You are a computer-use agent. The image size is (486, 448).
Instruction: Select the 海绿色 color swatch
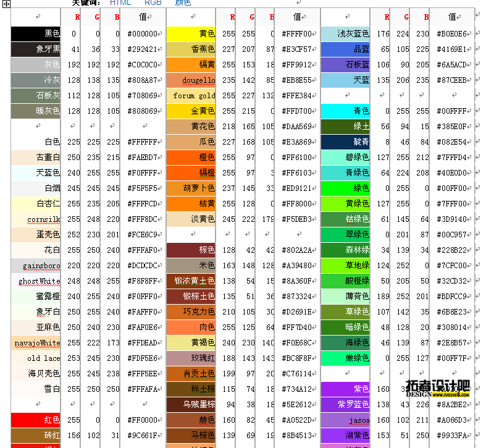345,343
